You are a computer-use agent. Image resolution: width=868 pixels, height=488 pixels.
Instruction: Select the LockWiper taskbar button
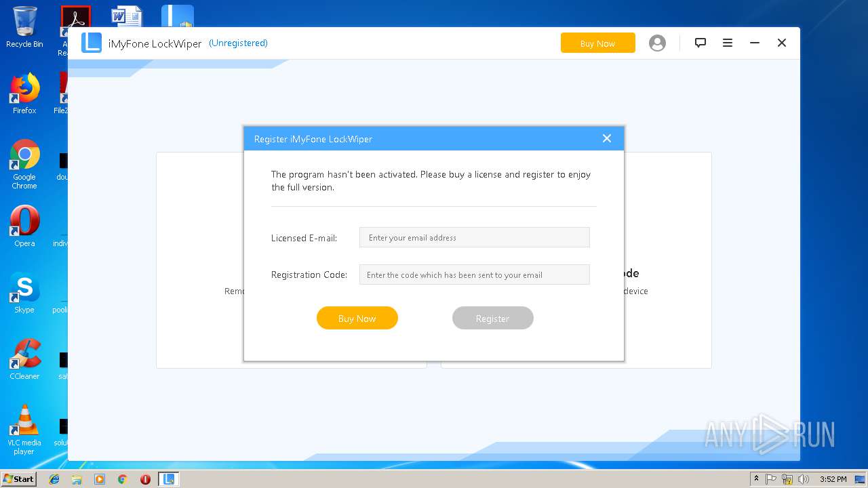pyautogui.click(x=169, y=479)
